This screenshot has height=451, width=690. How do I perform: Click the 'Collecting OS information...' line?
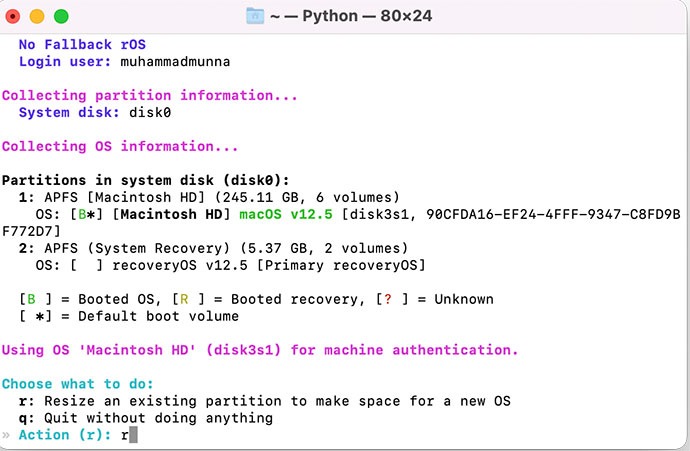coord(120,147)
